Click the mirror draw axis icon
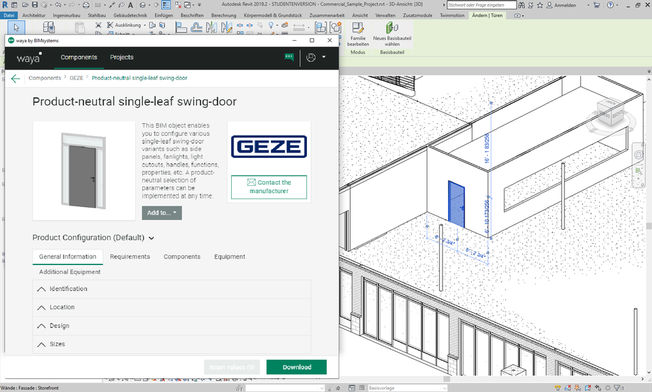This screenshot has width=652, height=392. tap(226, 27)
